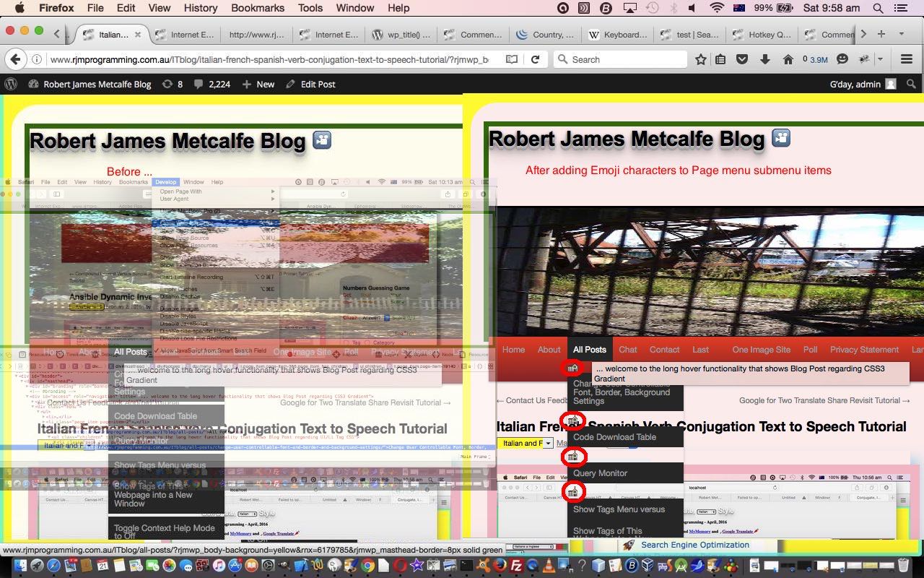Choose left-hand Code Download Table submenu item
This screenshot has height=578, width=924.
[x=166, y=416]
